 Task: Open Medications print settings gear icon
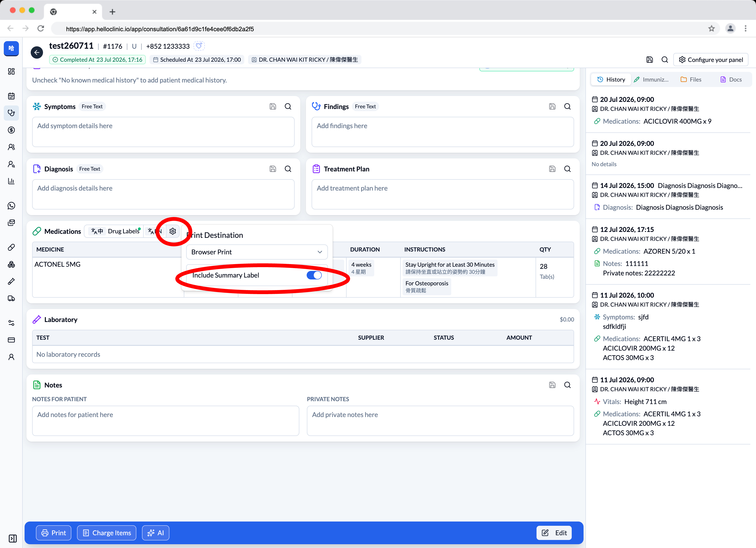coord(173,231)
